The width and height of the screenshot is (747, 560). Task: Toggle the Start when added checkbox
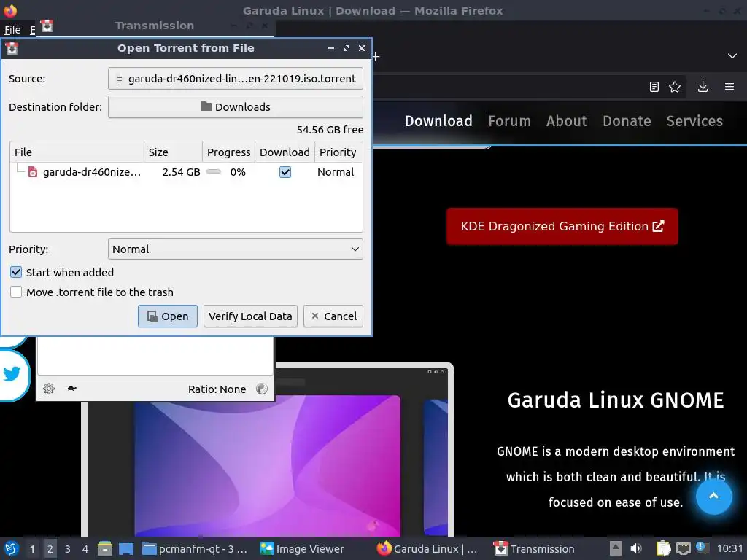point(16,273)
